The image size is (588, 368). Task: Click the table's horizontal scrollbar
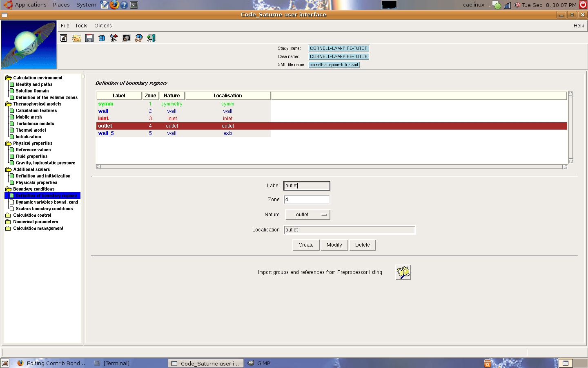click(332, 167)
